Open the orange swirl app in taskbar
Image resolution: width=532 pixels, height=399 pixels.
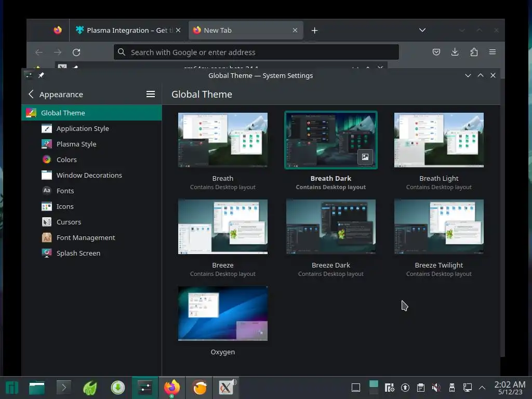199,388
